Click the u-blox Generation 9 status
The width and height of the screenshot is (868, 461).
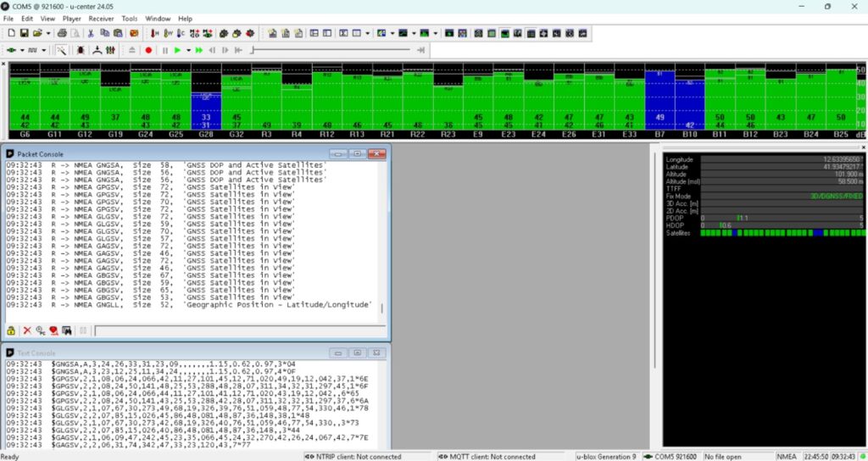[606, 457]
